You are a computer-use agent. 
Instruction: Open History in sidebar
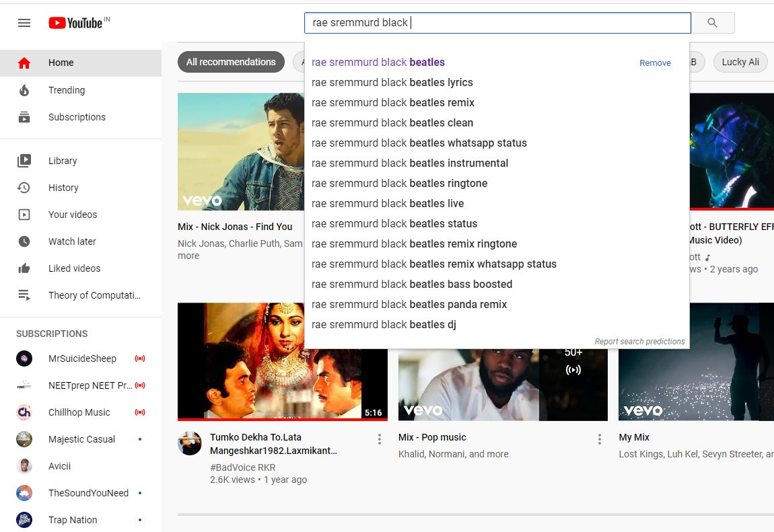pyautogui.click(x=81, y=188)
